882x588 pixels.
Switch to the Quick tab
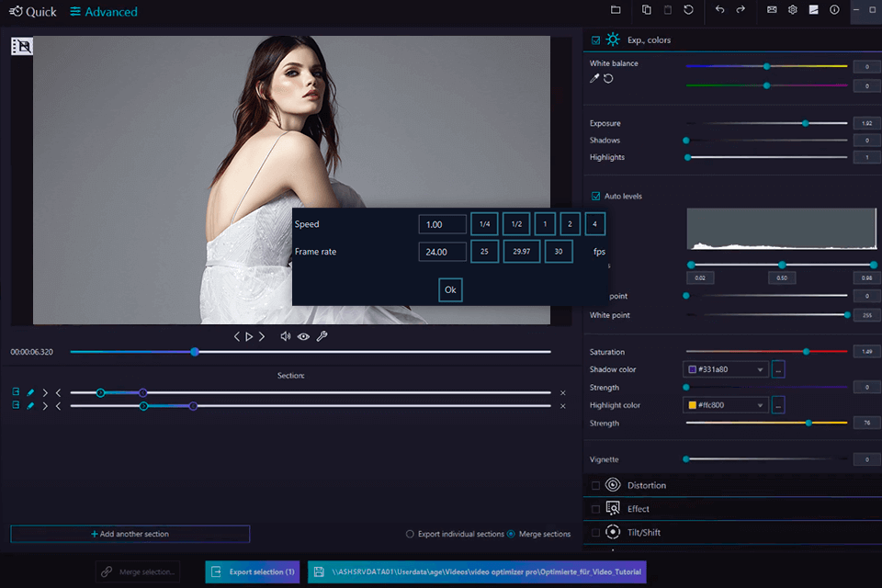pos(33,12)
